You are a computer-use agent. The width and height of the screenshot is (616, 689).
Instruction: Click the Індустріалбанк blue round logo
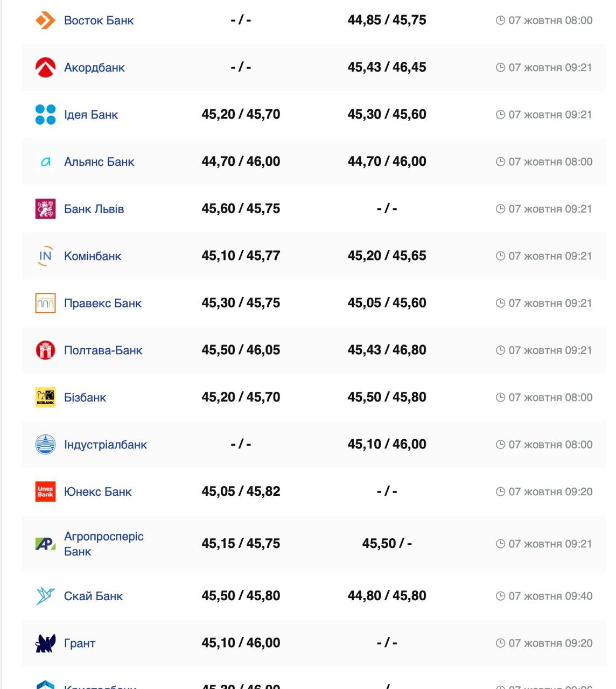click(x=45, y=445)
